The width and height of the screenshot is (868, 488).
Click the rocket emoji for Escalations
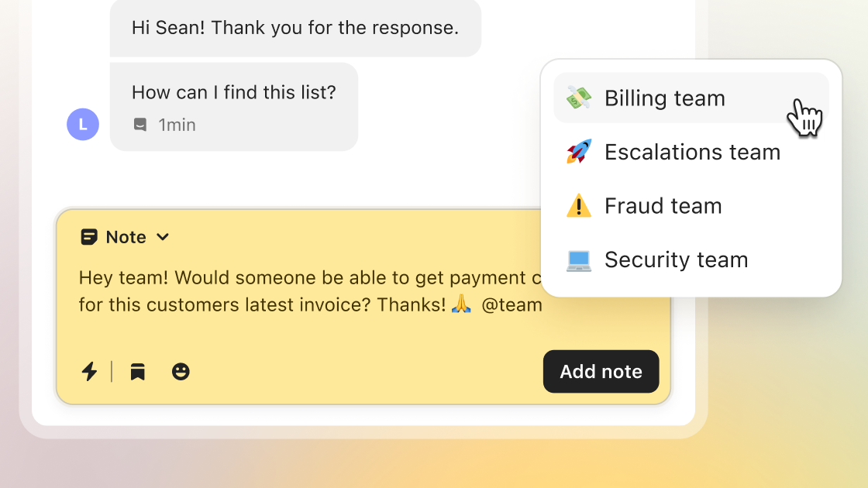(x=579, y=152)
